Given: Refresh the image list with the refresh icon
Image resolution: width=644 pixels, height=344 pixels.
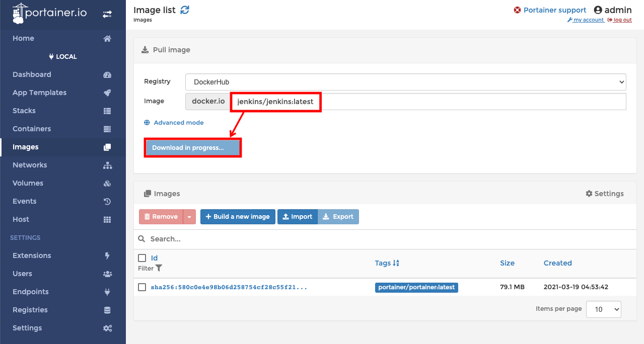Looking at the screenshot, I should coord(185,10).
